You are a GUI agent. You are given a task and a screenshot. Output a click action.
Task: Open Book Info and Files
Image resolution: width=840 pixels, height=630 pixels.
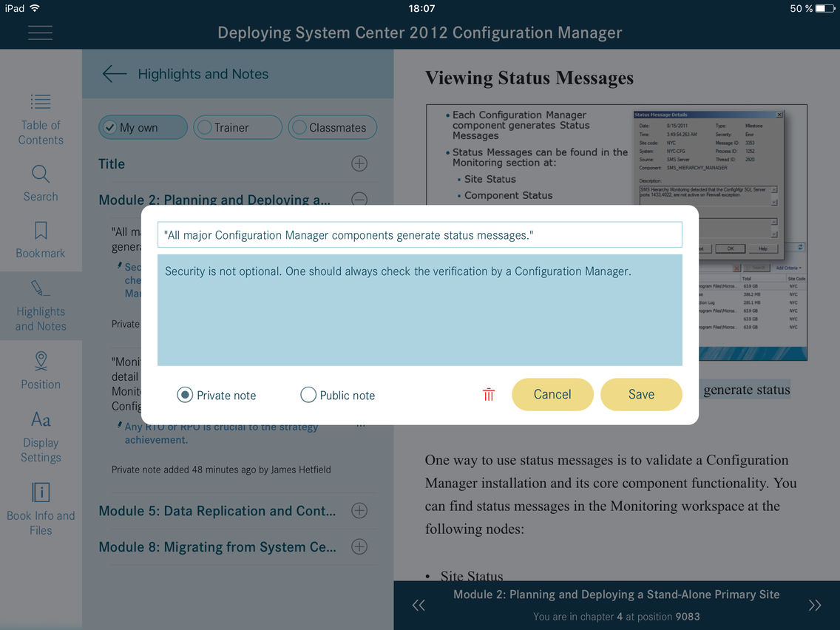pyautogui.click(x=41, y=508)
